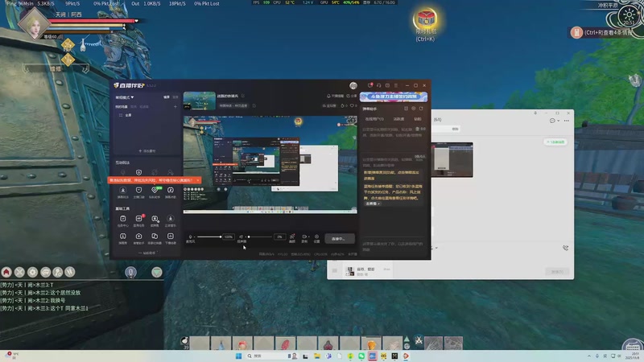Switch to 在线用户 tab
This screenshot has height=362, width=644.
pyautogui.click(x=374, y=119)
